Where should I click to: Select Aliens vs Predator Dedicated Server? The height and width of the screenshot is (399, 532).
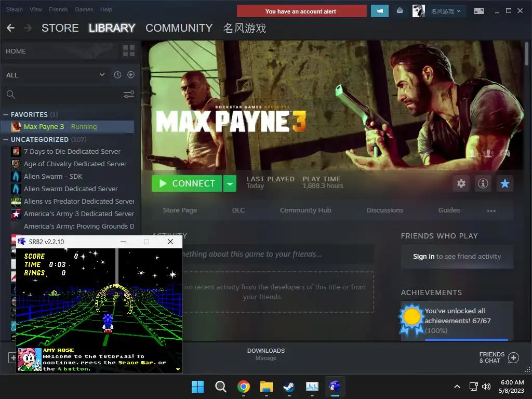click(x=72, y=202)
